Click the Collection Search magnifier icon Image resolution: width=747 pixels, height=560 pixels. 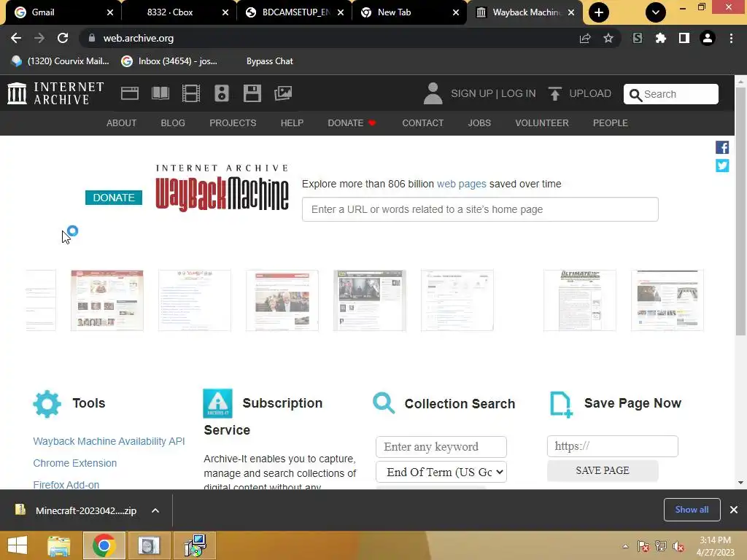coord(384,403)
